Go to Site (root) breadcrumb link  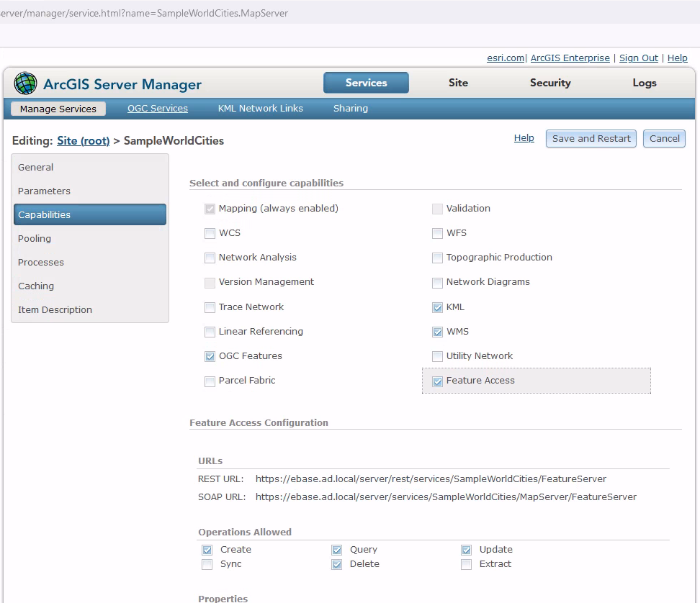[x=83, y=141]
